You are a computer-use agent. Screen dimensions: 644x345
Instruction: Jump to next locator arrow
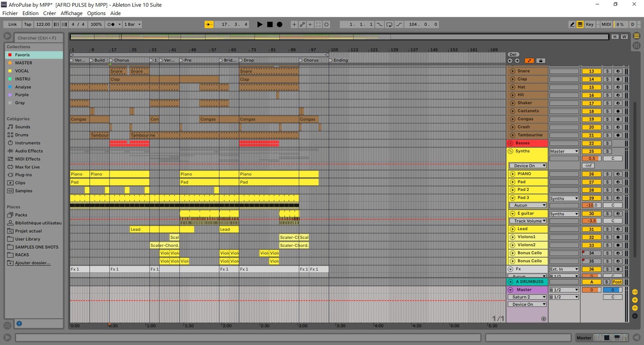tap(516, 61)
